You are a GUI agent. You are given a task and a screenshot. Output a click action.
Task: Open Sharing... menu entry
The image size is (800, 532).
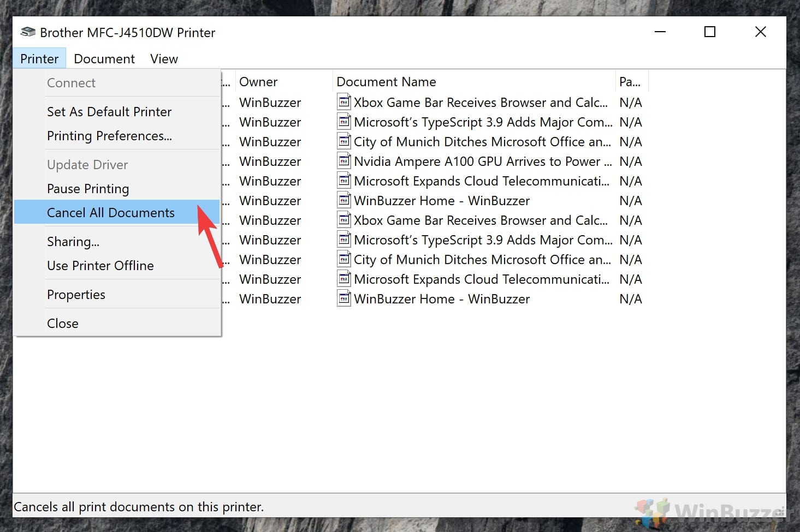click(117, 241)
